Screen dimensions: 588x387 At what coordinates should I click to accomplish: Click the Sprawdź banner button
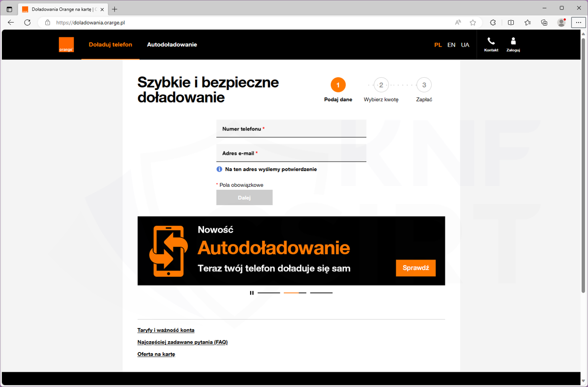click(x=415, y=268)
